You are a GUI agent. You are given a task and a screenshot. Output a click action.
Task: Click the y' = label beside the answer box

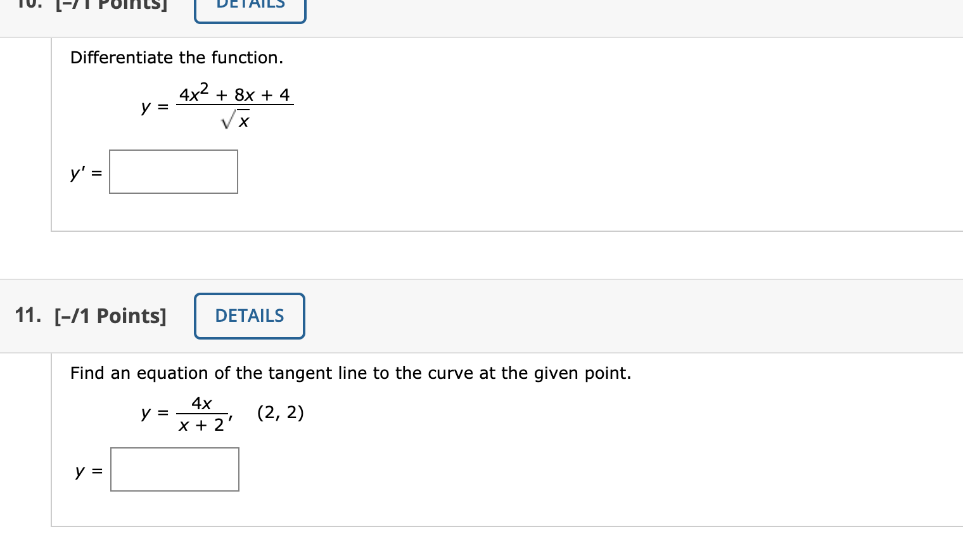(x=85, y=172)
